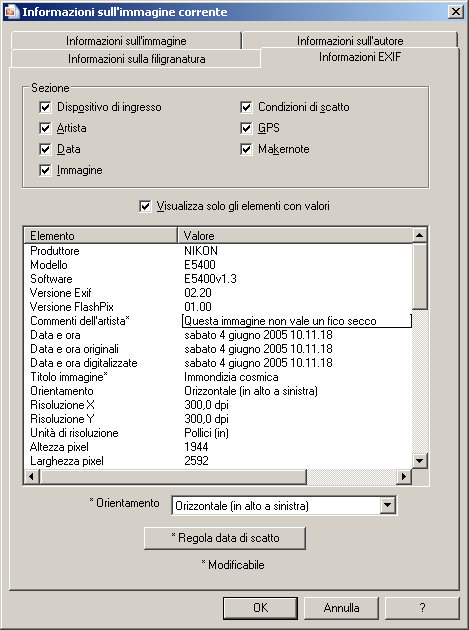Select the Data e ora originali row
Viewport: 469px width, 630px height.
[218, 349]
